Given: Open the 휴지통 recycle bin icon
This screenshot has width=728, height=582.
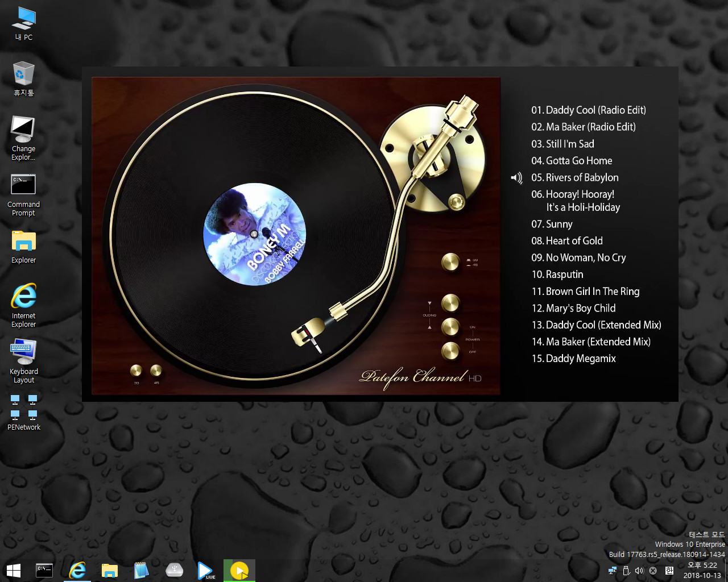Looking at the screenshot, I should [23, 79].
